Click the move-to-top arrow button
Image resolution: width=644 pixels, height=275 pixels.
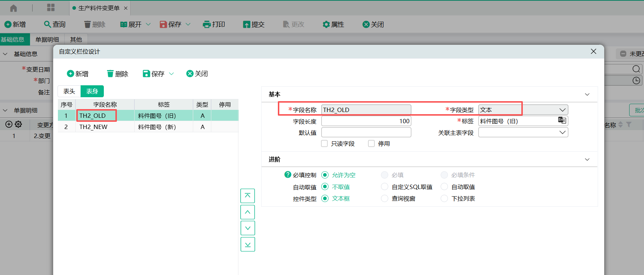(x=247, y=195)
